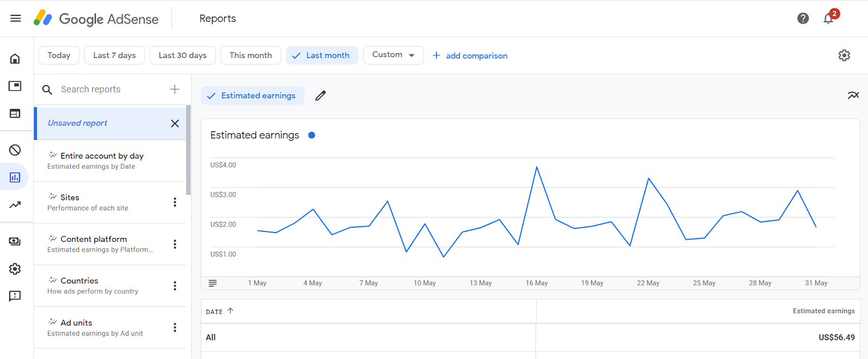Switch chart type with the trend icon
The image size is (868, 359).
click(853, 95)
